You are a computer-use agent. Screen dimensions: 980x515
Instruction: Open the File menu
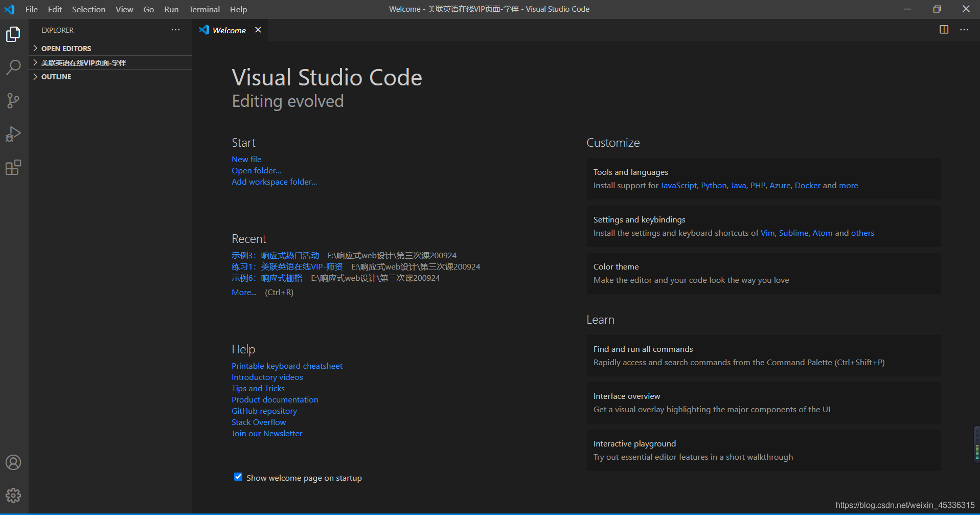32,9
